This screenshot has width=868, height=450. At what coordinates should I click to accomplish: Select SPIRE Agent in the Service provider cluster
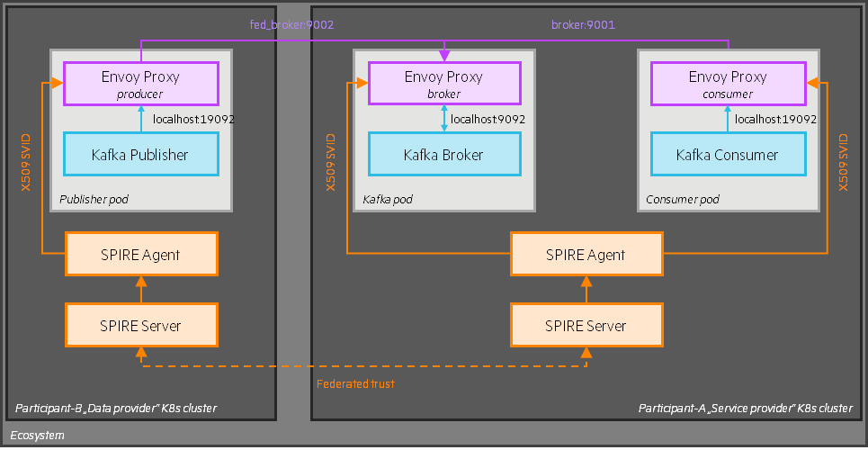pyautogui.click(x=586, y=254)
